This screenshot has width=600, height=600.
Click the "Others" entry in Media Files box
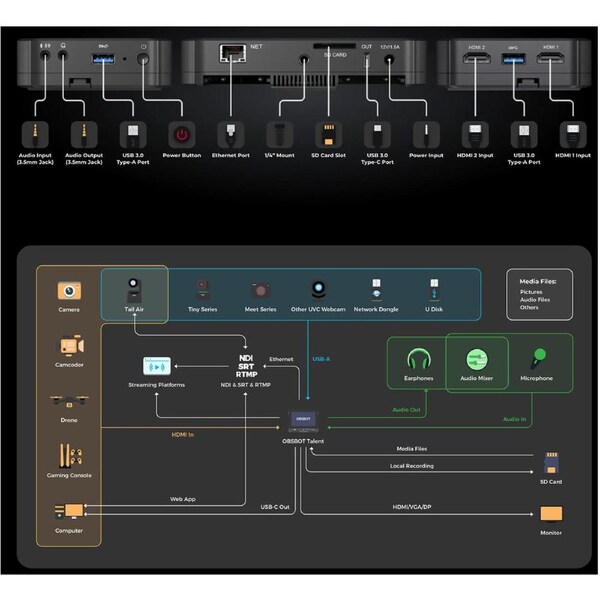coord(529,307)
